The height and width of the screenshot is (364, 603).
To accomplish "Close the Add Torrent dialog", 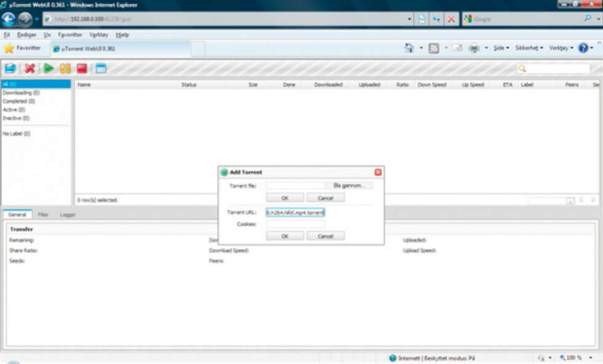I will pyautogui.click(x=378, y=172).
